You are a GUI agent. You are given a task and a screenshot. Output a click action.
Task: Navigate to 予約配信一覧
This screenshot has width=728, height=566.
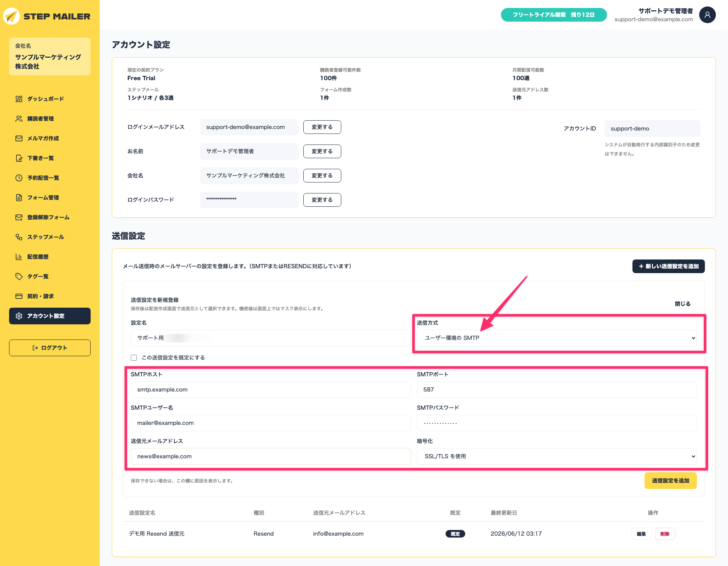point(50,178)
